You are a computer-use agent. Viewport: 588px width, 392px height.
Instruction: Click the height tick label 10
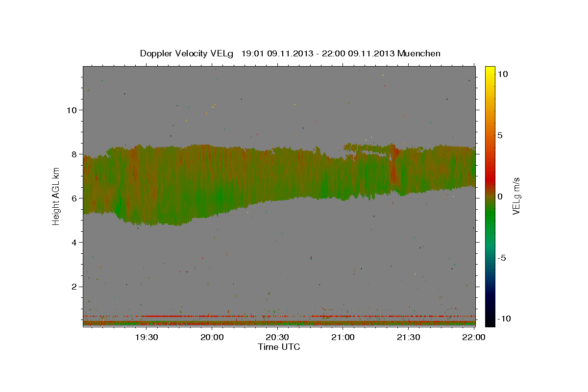coord(71,110)
